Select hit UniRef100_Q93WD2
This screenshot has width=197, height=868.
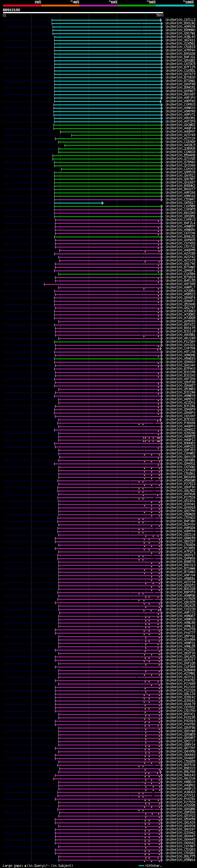180,125
